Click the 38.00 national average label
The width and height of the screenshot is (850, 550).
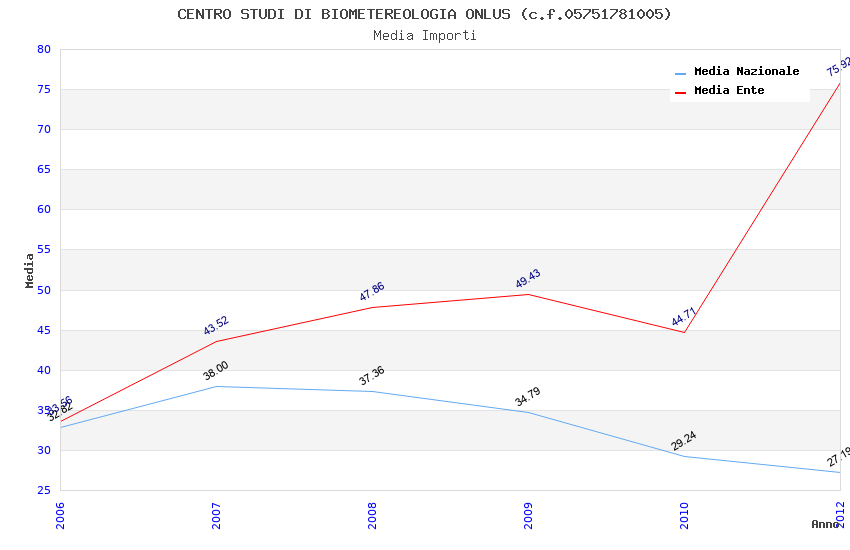coord(216,371)
